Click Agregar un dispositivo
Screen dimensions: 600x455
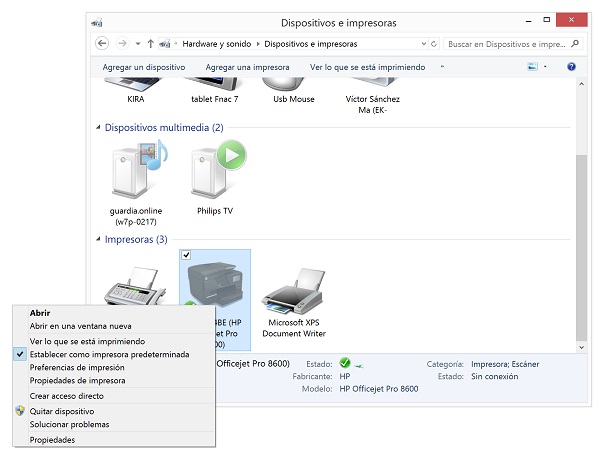[x=143, y=67]
